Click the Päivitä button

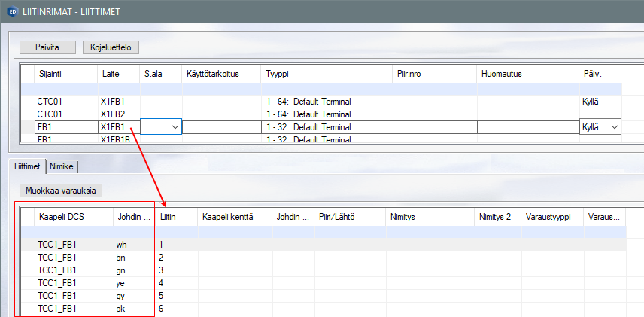point(48,47)
